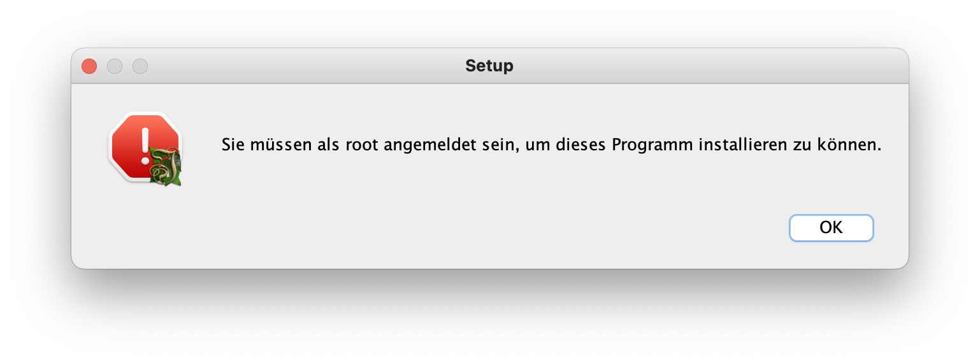Click the word "root" in the message
The image size is (980, 363).
[x=363, y=145]
